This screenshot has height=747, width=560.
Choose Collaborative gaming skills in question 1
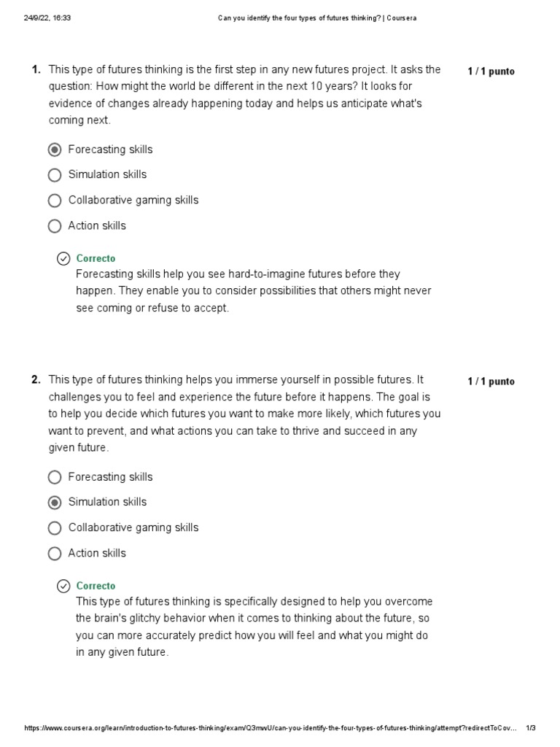tap(55, 201)
